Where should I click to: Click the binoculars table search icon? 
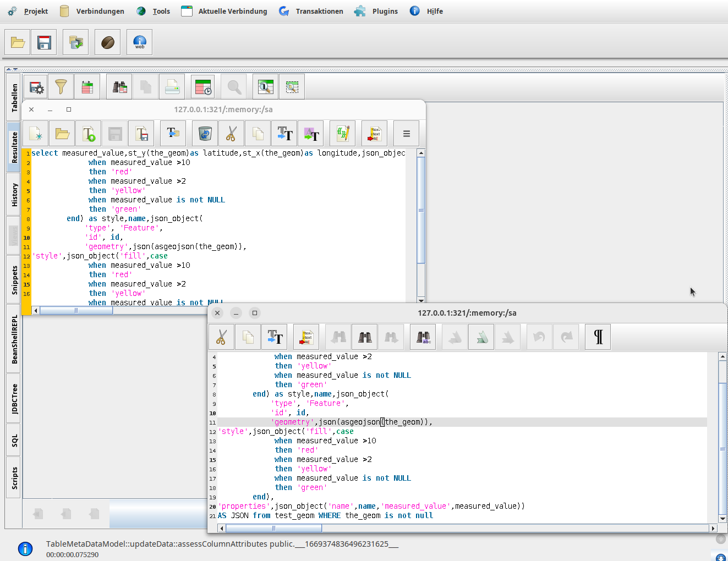click(119, 87)
